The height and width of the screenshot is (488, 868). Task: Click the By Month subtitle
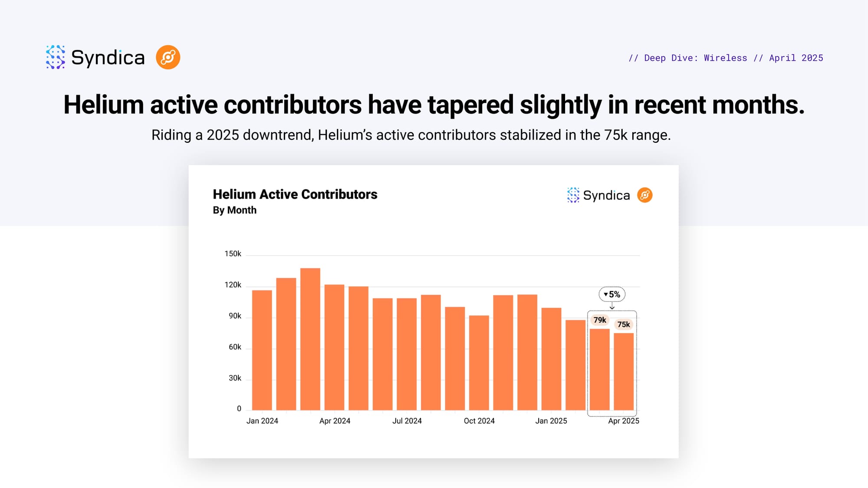click(234, 210)
